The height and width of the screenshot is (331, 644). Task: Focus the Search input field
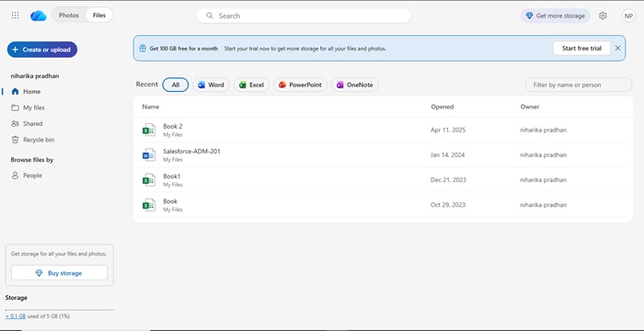click(x=304, y=16)
